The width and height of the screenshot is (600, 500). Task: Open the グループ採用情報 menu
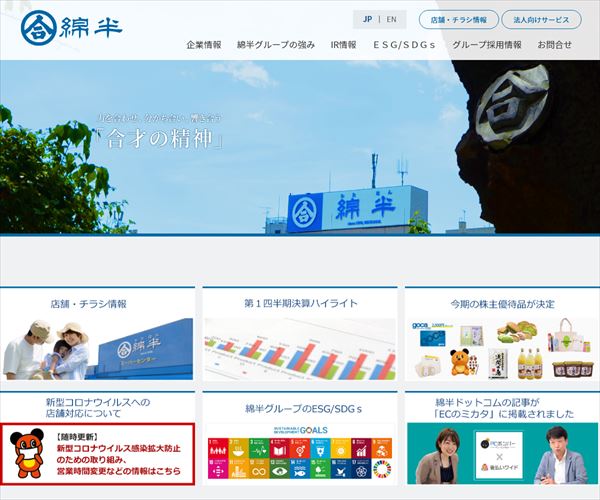click(487, 45)
